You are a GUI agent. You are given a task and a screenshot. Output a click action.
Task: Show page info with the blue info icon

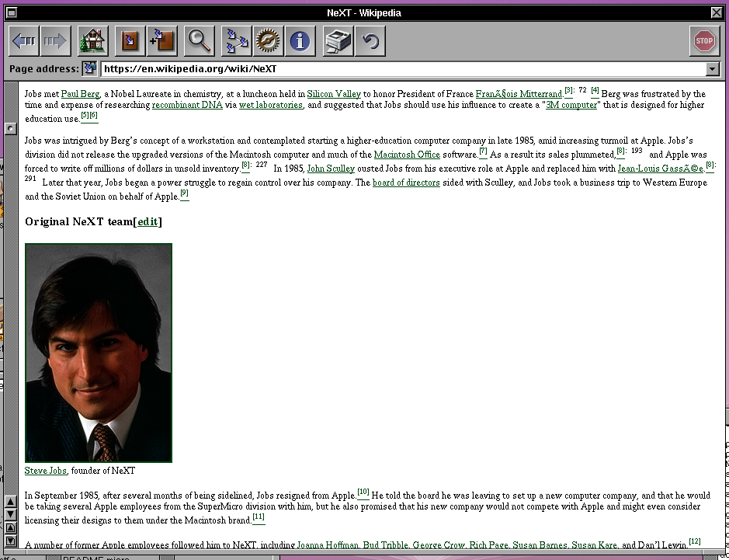(300, 41)
